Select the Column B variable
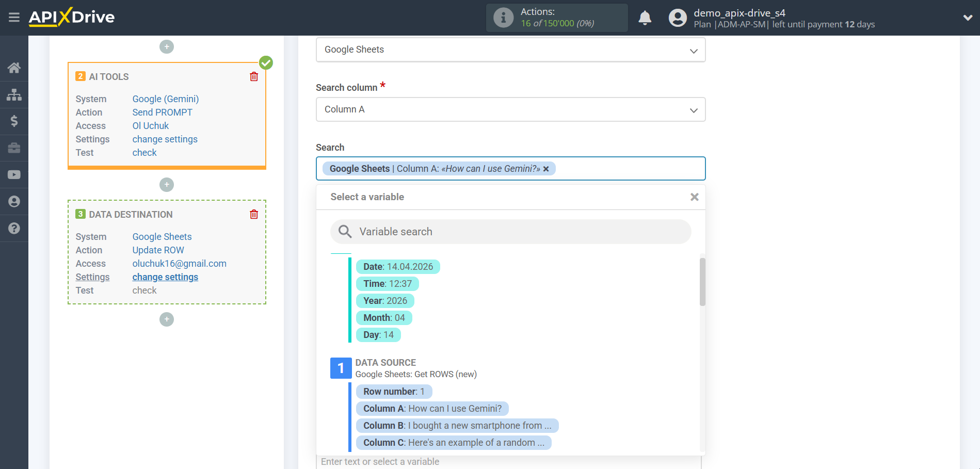Image resolution: width=980 pixels, height=469 pixels. (x=457, y=426)
